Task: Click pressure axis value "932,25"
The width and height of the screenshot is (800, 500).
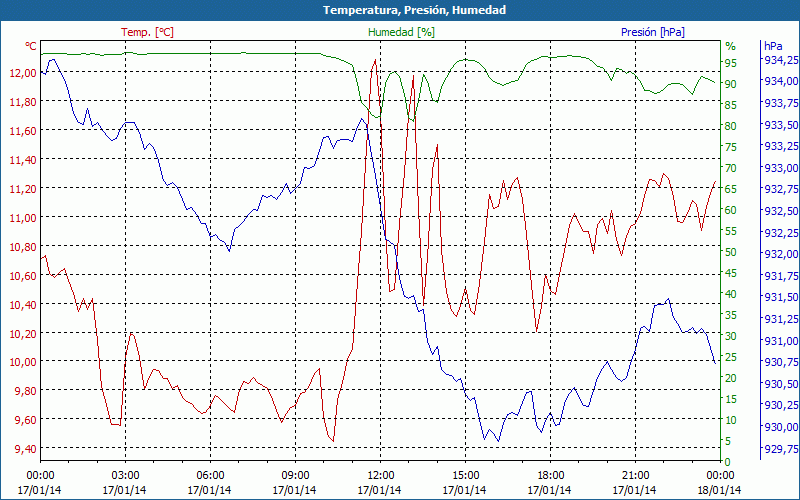Action: (x=781, y=233)
